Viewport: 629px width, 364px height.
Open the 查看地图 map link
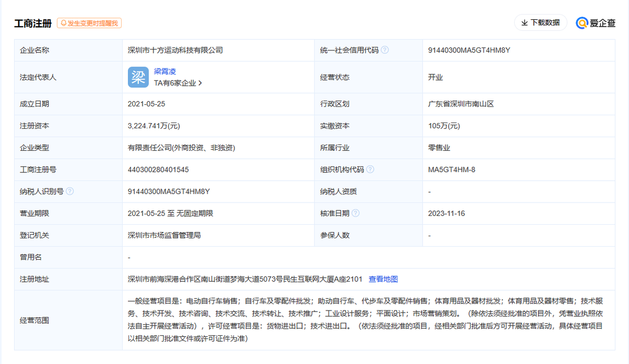(x=383, y=279)
